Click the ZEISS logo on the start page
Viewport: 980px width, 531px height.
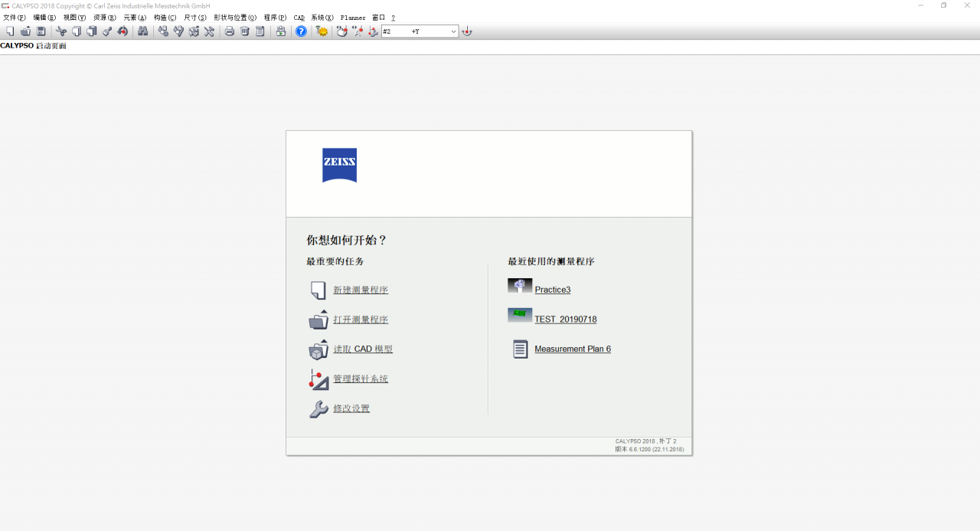point(339,166)
